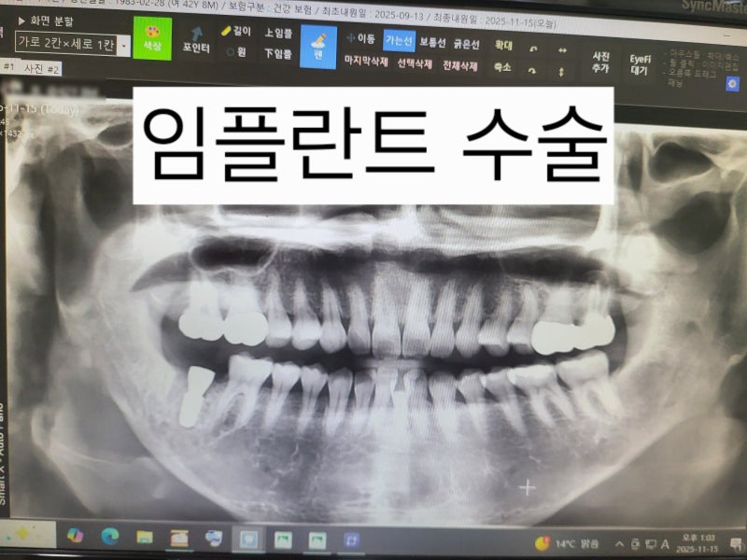Viewport: 747px width, 560px height.
Task: Select the 원 circle tool option
Action: pyautogui.click(x=236, y=52)
